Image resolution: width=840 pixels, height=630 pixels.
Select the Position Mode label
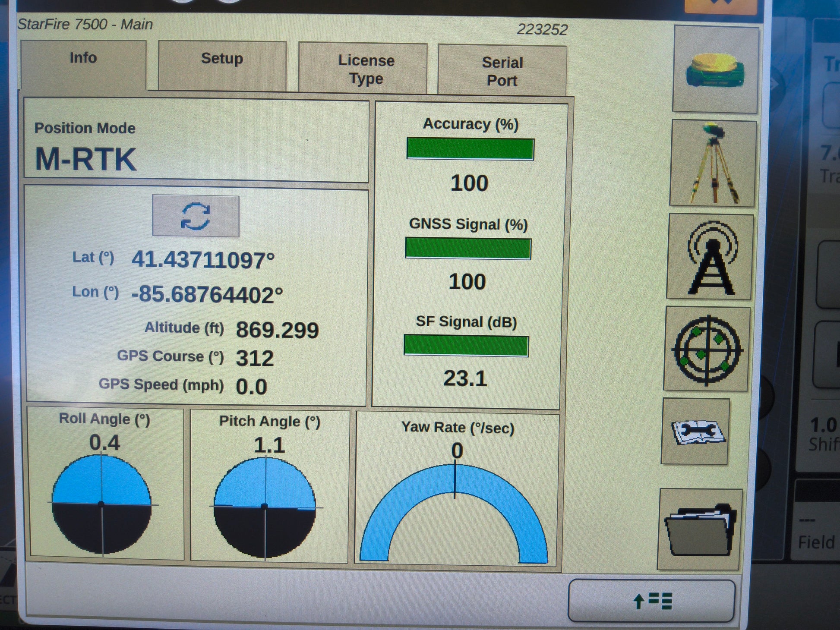pyautogui.click(x=85, y=128)
